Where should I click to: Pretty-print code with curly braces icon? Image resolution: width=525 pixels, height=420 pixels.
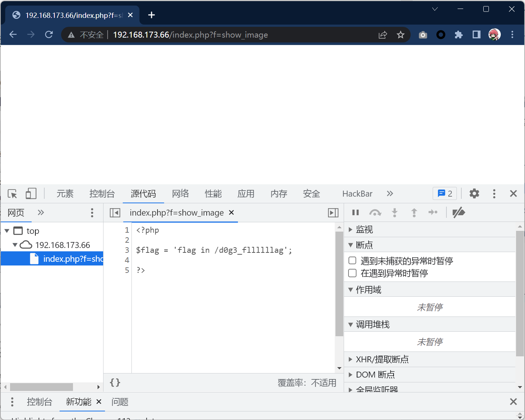[x=115, y=382]
